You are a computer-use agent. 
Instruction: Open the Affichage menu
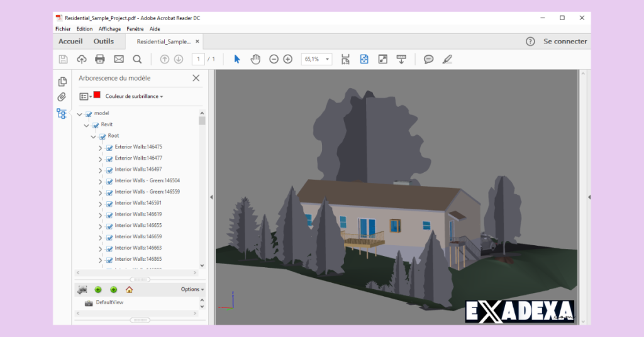109,29
